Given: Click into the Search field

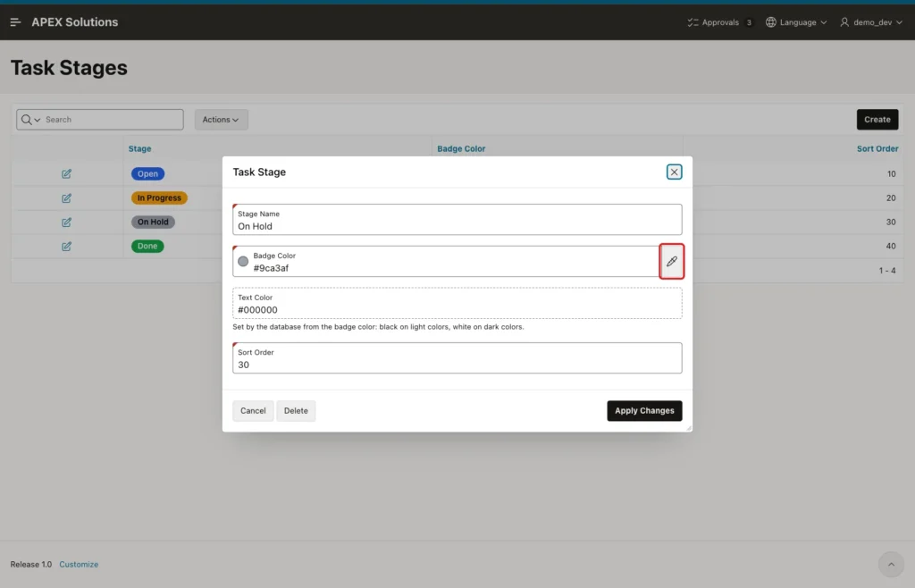Looking at the screenshot, I should click(112, 120).
